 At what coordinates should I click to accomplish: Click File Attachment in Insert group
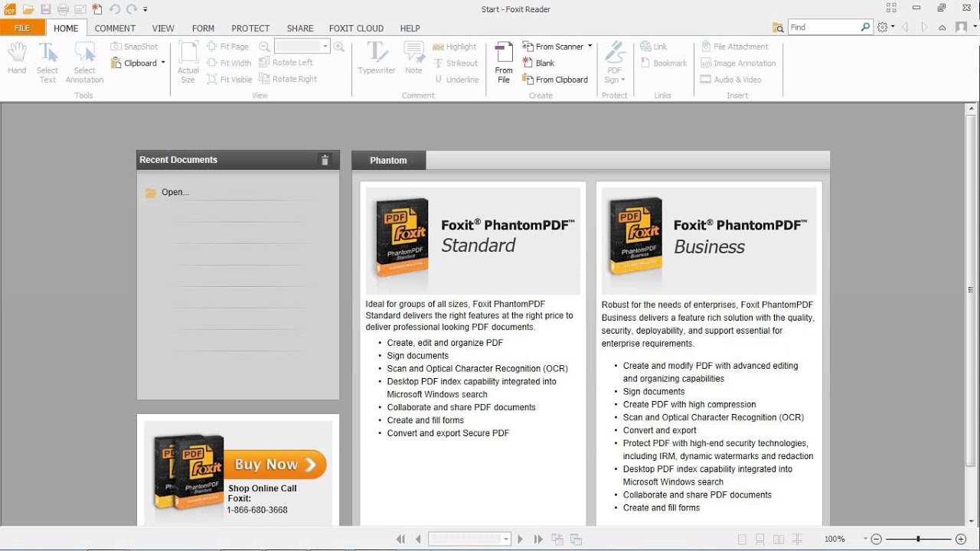(734, 47)
